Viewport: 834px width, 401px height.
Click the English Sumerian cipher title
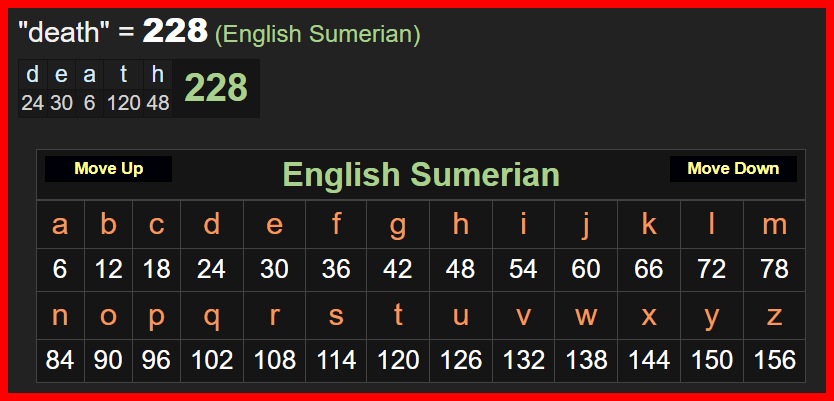click(x=421, y=175)
